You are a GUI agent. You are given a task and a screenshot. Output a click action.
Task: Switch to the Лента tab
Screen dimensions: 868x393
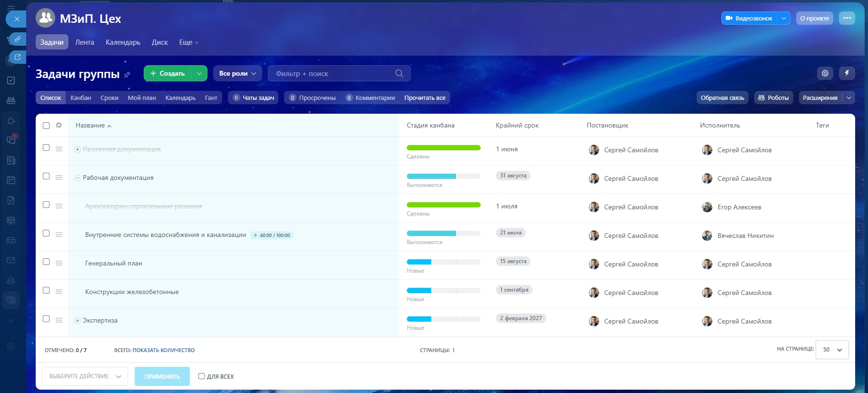click(x=85, y=42)
